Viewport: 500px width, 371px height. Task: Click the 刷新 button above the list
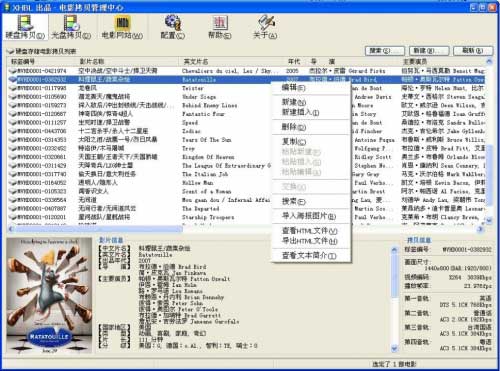473,51
